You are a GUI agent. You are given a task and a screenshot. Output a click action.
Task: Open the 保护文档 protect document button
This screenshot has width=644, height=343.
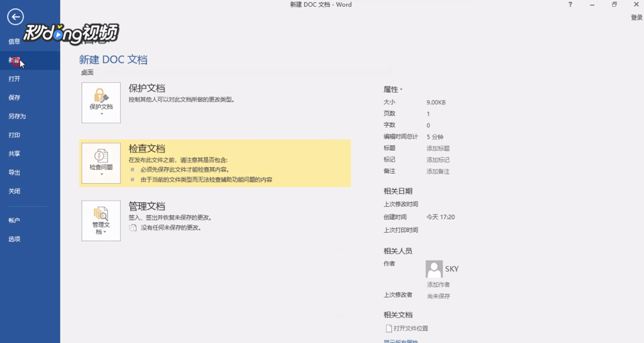[101, 103]
